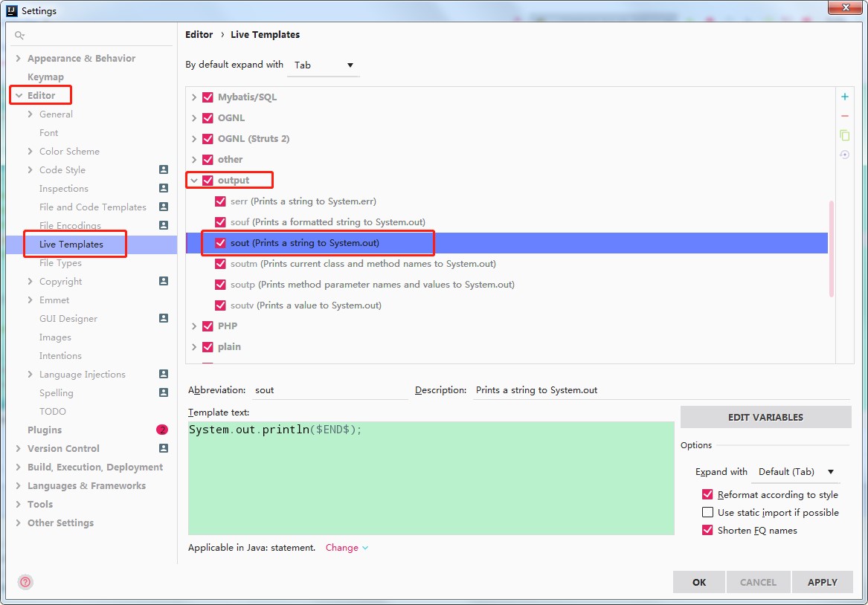Collapse the output template group
The width and height of the screenshot is (868, 605).
point(193,181)
